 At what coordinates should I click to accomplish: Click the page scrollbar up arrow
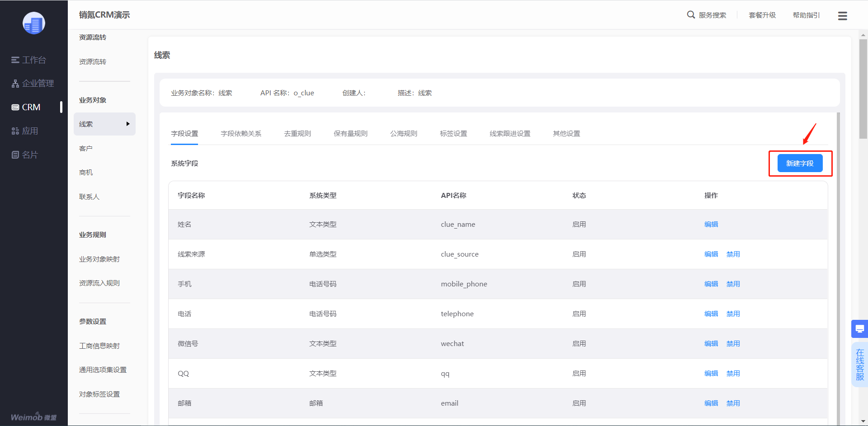click(863, 34)
